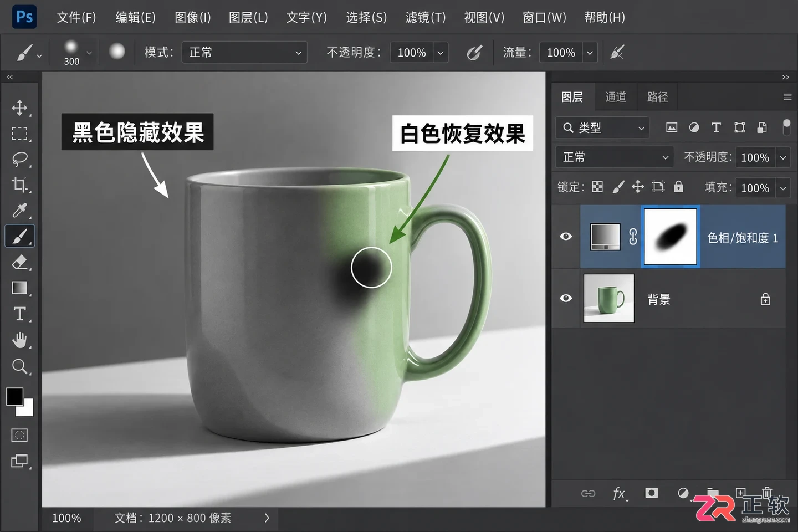Open the 类型 layer filter dropdown
Image resolution: width=798 pixels, height=532 pixels.
click(x=603, y=127)
